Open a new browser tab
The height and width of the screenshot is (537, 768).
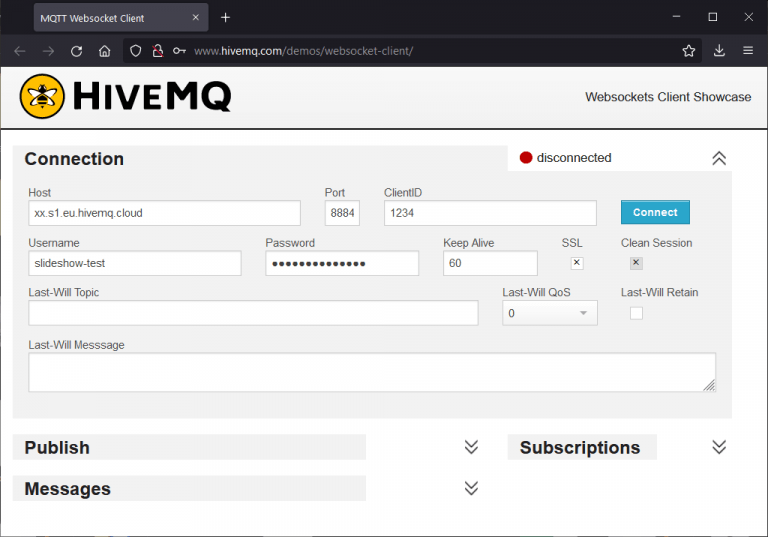(x=225, y=17)
